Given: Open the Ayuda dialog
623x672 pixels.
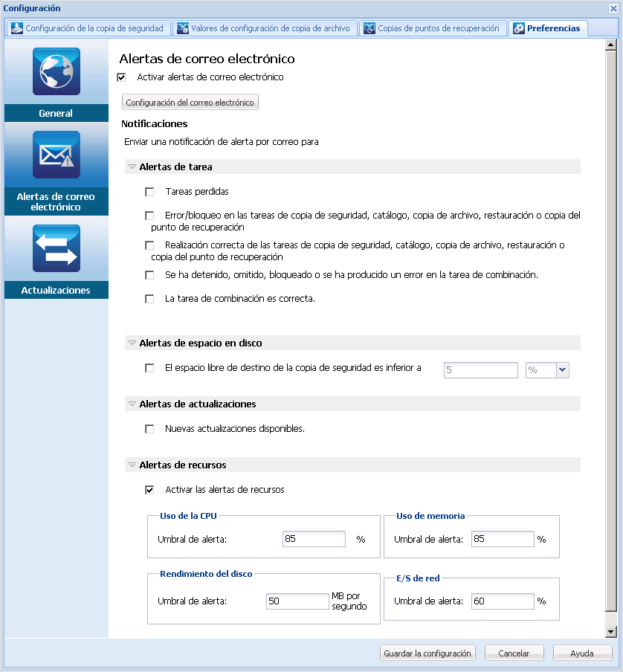Looking at the screenshot, I should coord(582,653).
